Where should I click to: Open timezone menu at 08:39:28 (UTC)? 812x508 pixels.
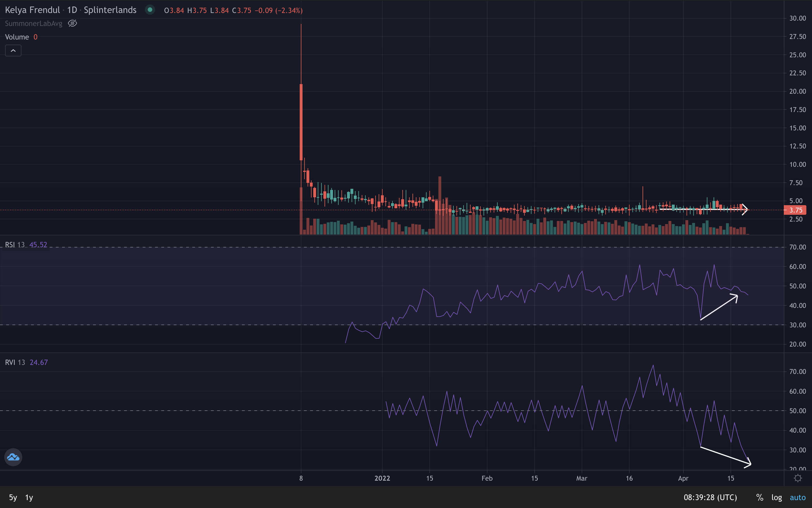click(x=710, y=498)
